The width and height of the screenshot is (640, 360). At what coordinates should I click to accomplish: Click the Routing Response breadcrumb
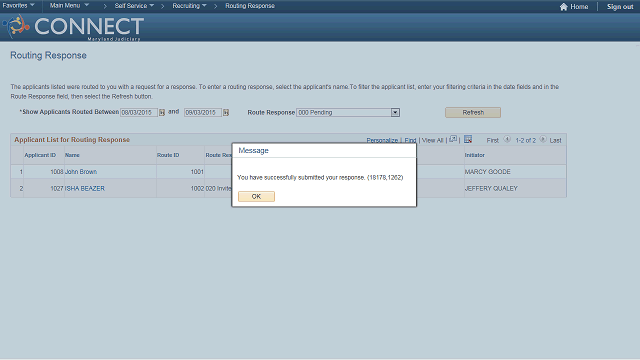click(x=250, y=6)
